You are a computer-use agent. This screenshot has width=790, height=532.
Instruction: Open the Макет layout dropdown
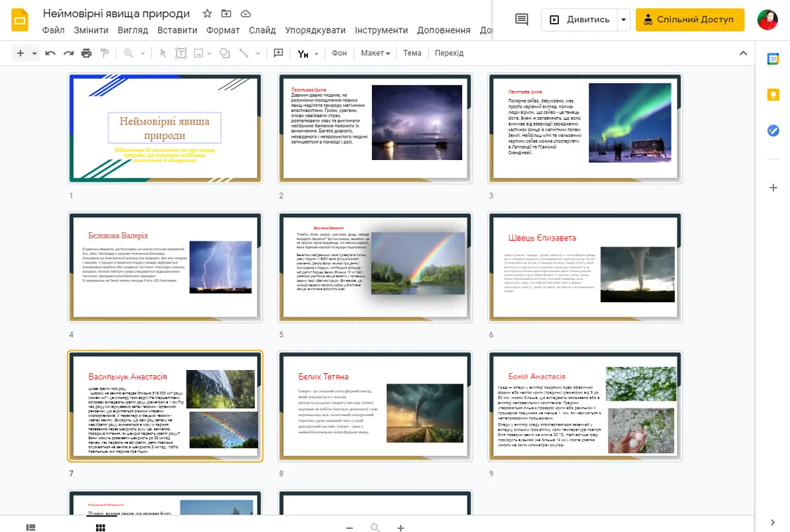pyautogui.click(x=375, y=53)
